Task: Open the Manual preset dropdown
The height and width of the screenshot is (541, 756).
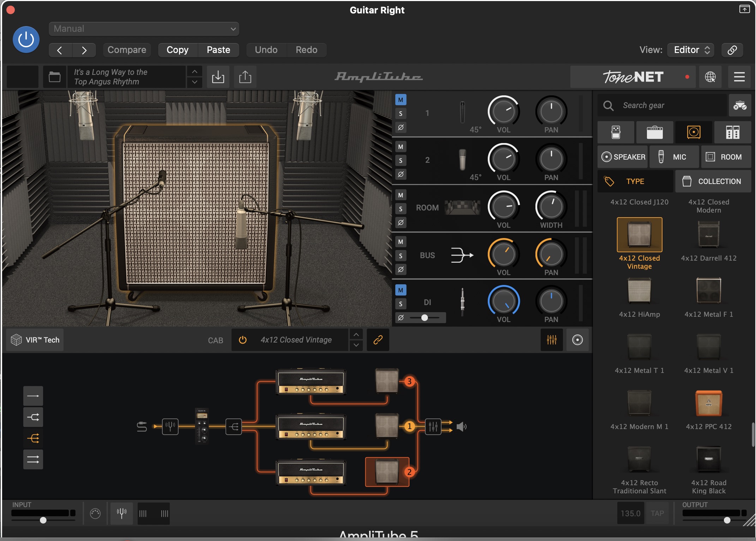Action: click(x=144, y=29)
